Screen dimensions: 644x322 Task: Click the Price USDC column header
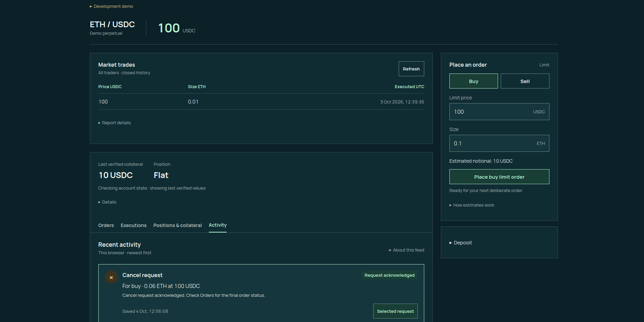tap(110, 87)
